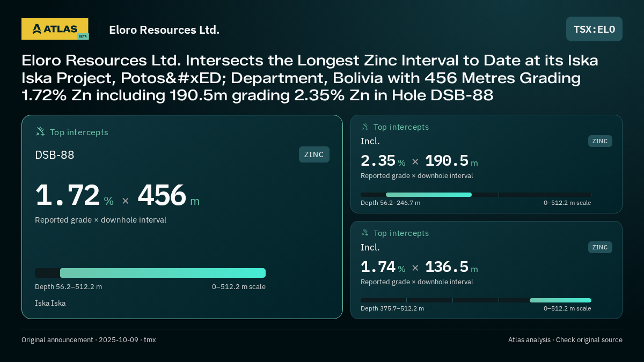Click 'Reported grade × downhole interval' under 2.35 %

(x=417, y=175)
